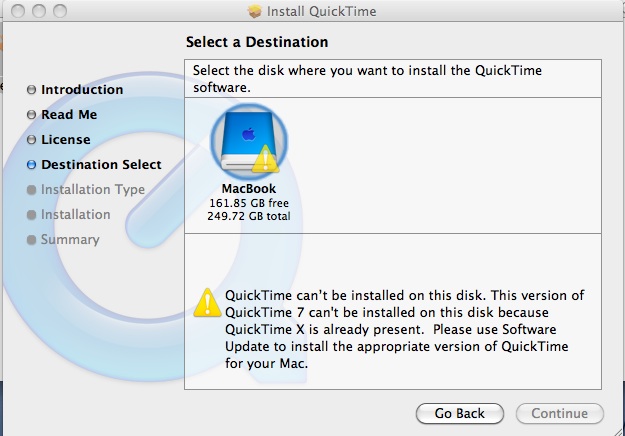Select the Read Me step label
Viewport: 625px width, 436px height.
[69, 115]
